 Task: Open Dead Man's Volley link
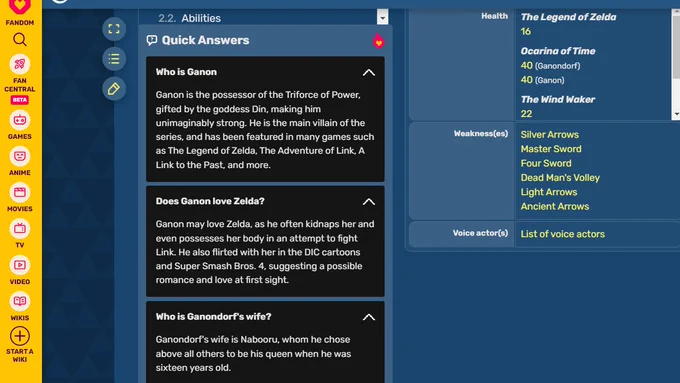point(560,177)
